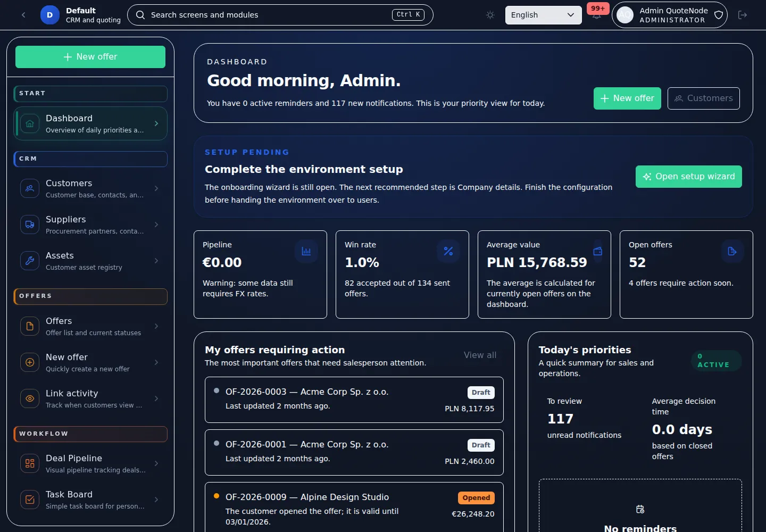Screen dimensions: 766x532
Task: Expand the Dashboard chevron in sidebar
Action: click(156, 123)
